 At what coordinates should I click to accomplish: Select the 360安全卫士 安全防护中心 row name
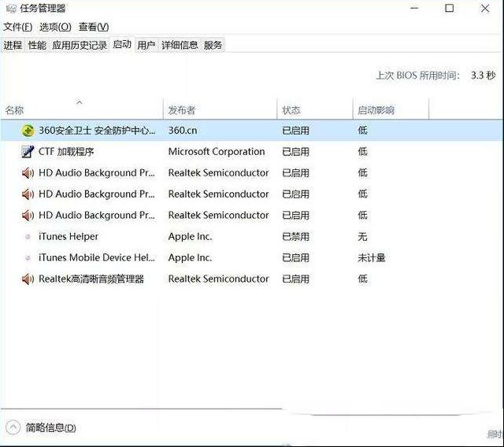pos(97,131)
